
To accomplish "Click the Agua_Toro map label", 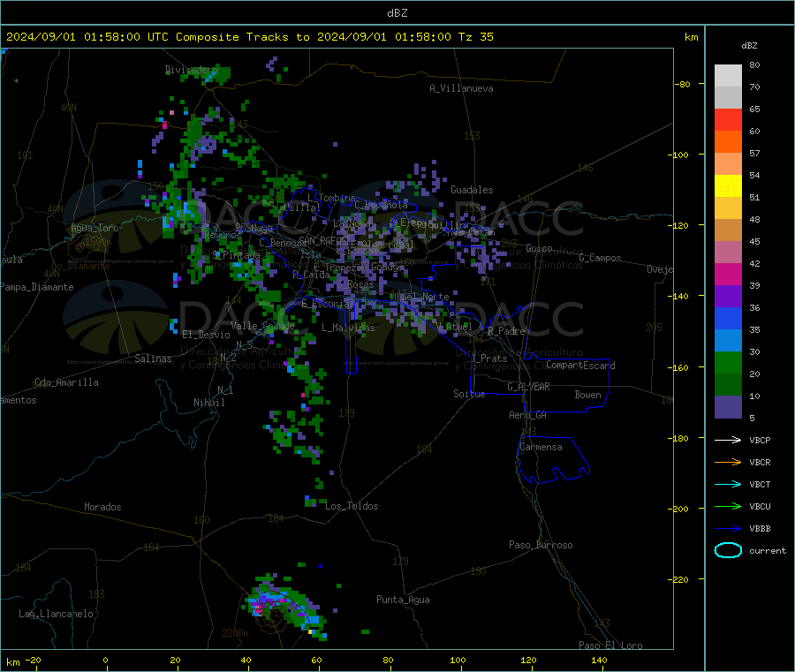I will [x=95, y=228].
